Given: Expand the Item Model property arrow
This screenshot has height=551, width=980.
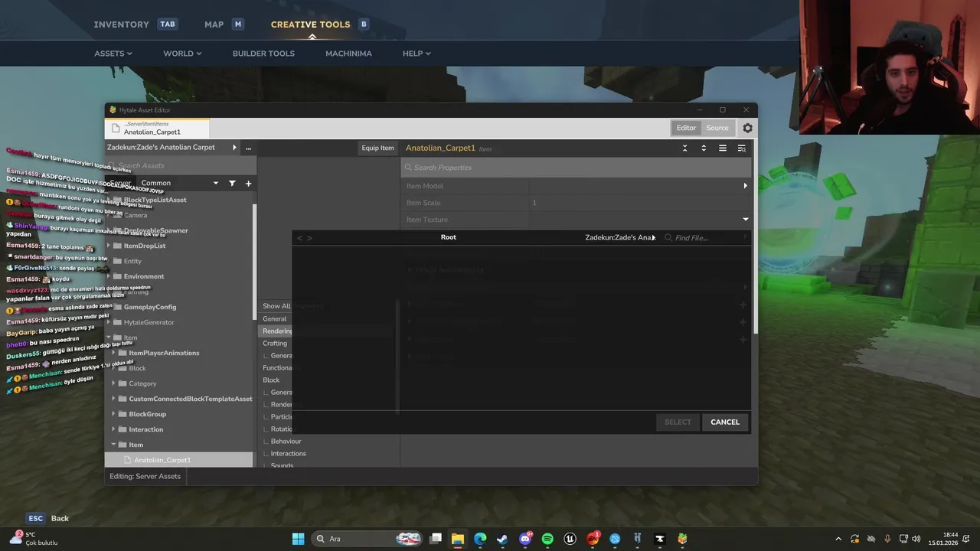Looking at the screenshot, I should 745,186.
